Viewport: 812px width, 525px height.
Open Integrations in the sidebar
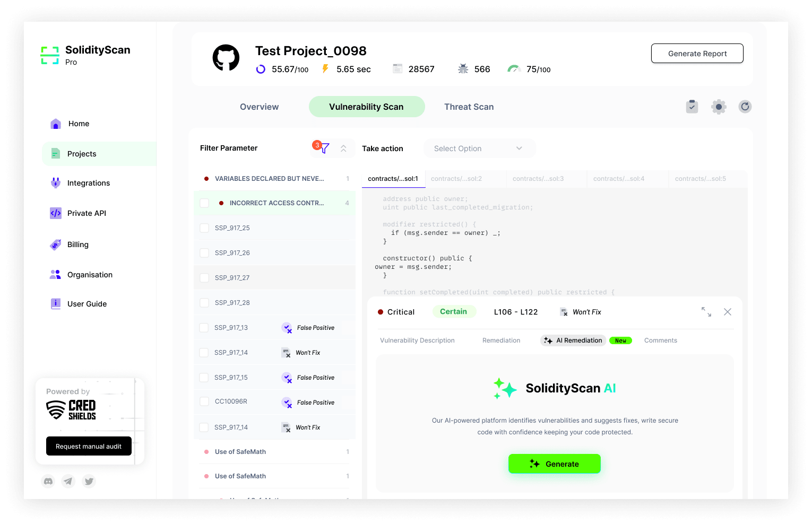click(x=88, y=183)
